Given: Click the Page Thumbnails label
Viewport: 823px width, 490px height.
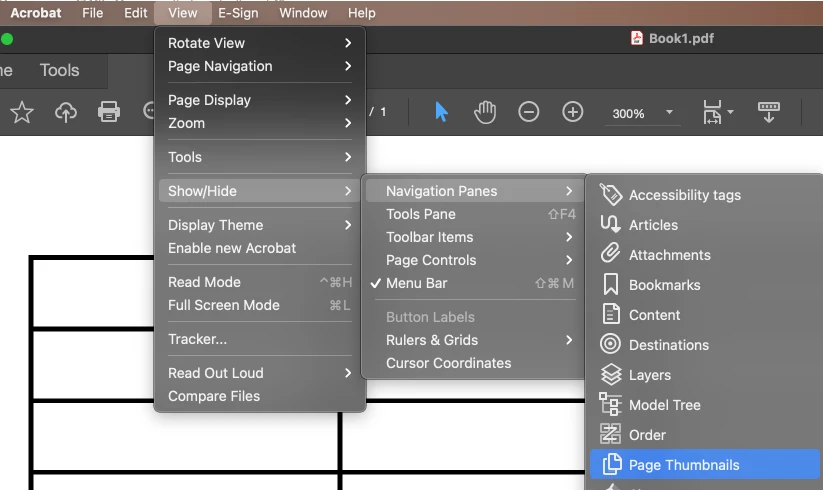Looking at the screenshot, I should point(684,465).
